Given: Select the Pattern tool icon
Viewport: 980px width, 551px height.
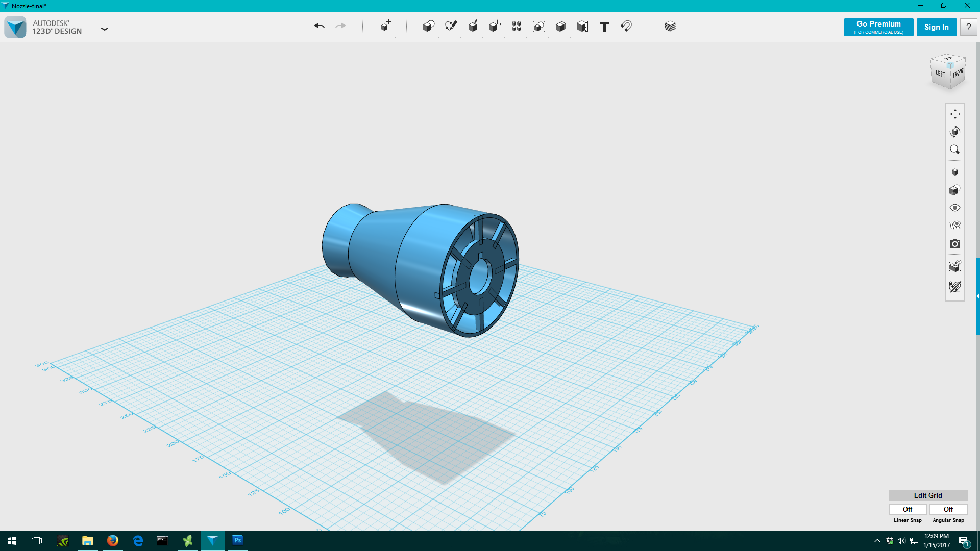Looking at the screenshot, I should 517,26.
